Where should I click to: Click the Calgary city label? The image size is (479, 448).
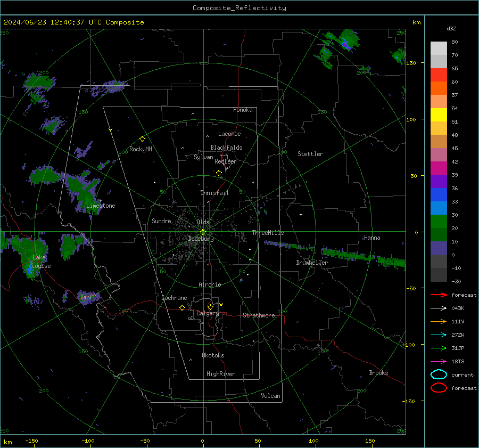click(208, 313)
